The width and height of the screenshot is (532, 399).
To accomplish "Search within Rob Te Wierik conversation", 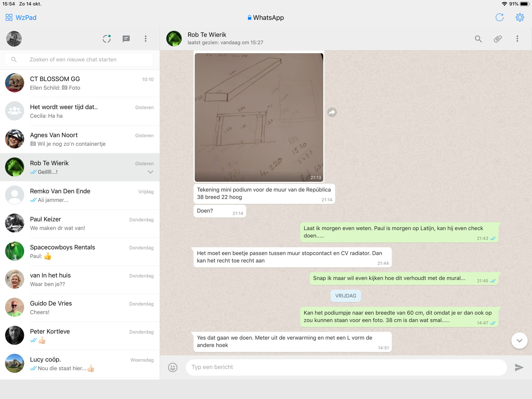I will pyautogui.click(x=478, y=39).
